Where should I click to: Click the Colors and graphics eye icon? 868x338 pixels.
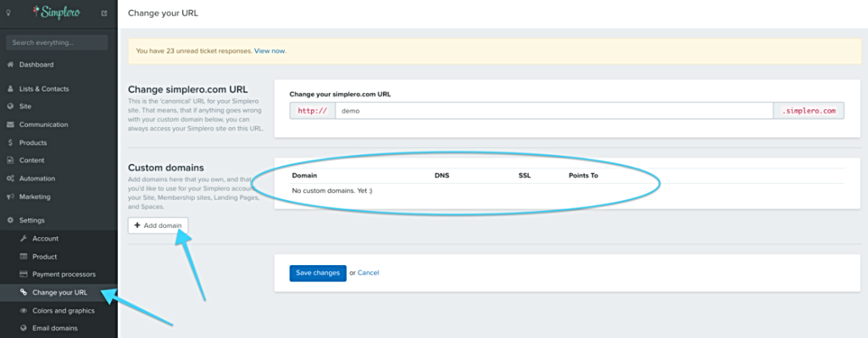(x=23, y=311)
